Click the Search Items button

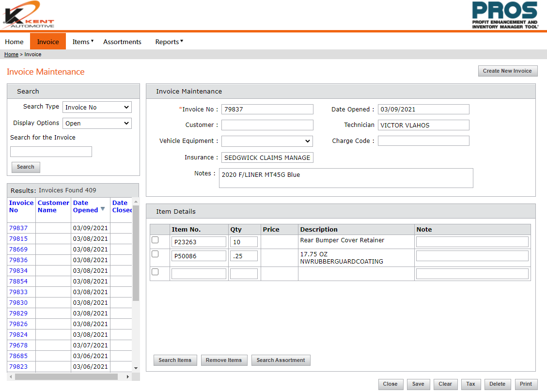(175, 360)
